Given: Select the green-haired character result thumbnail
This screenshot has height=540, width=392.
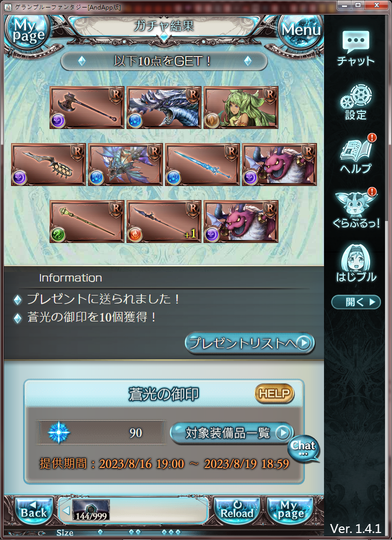Looking at the screenshot, I should (241, 107).
